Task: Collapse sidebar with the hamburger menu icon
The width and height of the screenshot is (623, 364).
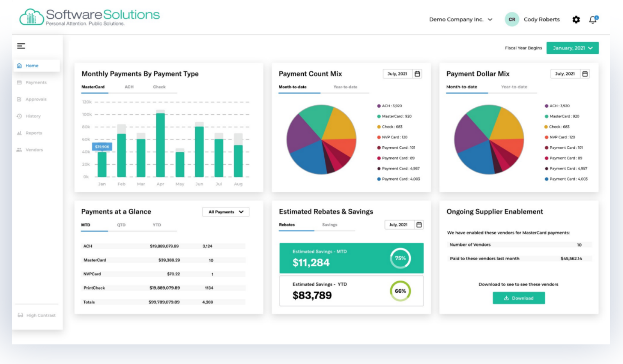Action: coord(21,46)
